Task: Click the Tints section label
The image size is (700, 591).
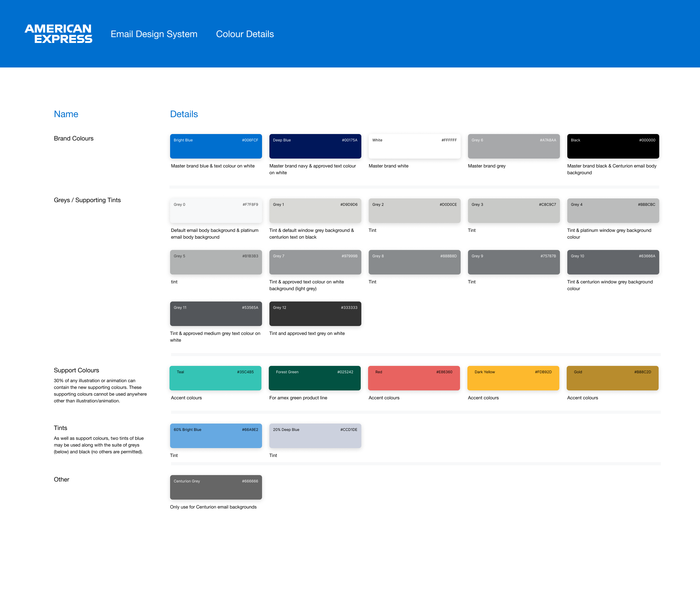Action: (61, 428)
